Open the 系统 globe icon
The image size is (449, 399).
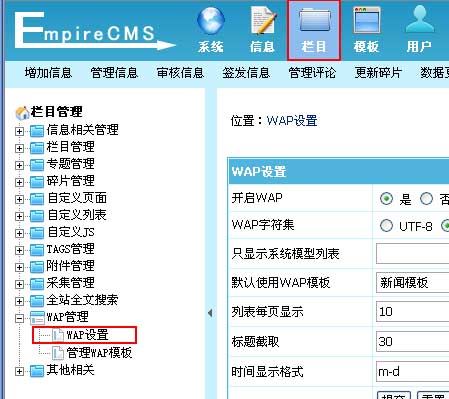(x=211, y=21)
